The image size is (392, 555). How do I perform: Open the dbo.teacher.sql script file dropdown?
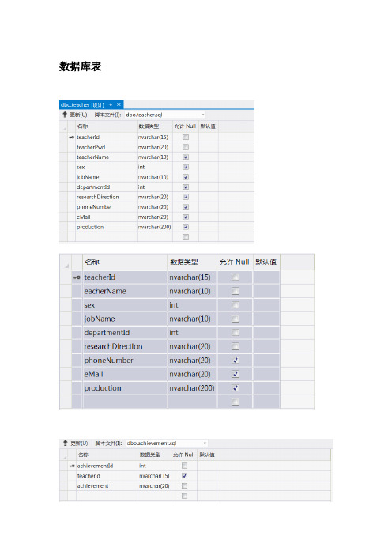(x=203, y=115)
